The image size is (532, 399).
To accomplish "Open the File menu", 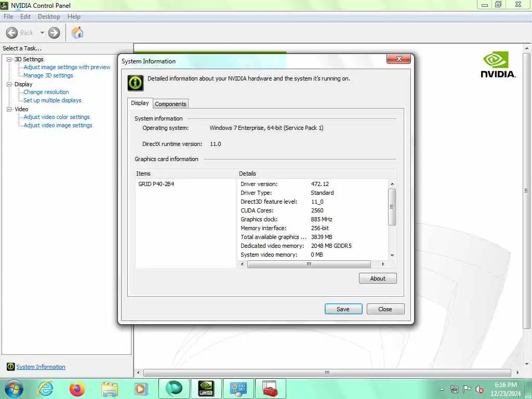I will (8, 17).
